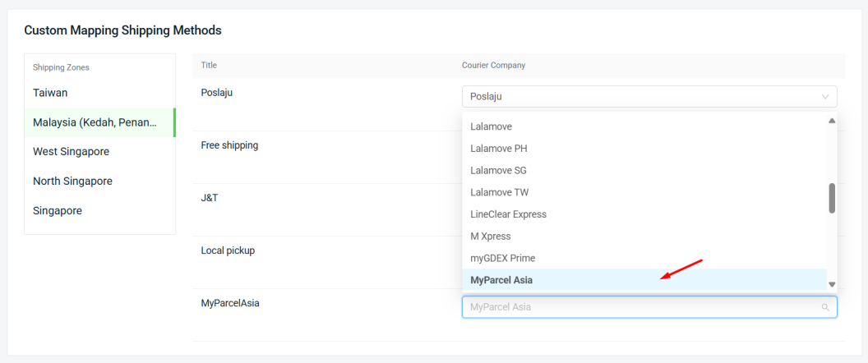Screen dimensions: 868x363
Task: Open West Singapore shipping zone
Action: (x=71, y=151)
